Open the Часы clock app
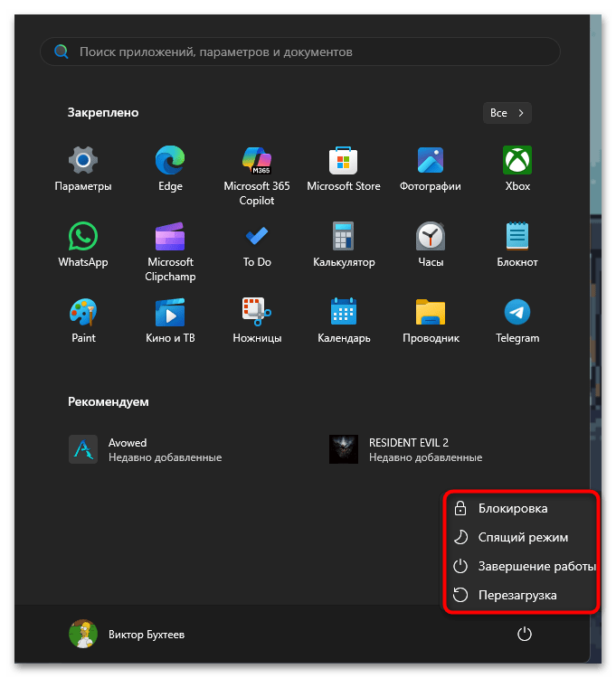 tap(431, 245)
